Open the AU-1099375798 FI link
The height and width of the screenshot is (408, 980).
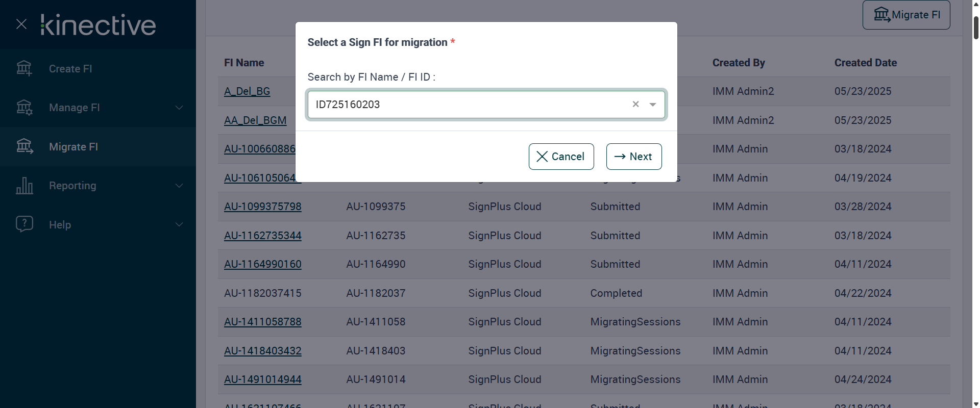pyautogui.click(x=263, y=207)
